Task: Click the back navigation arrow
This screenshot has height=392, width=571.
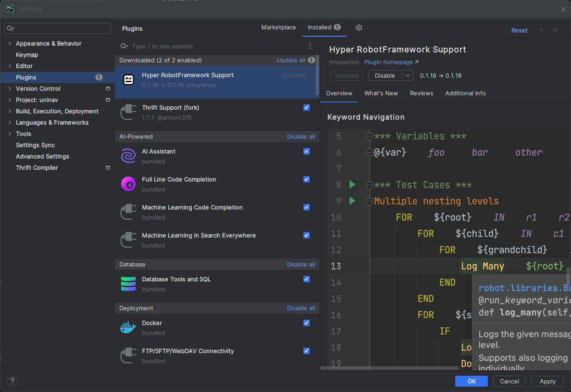Action: (x=543, y=30)
